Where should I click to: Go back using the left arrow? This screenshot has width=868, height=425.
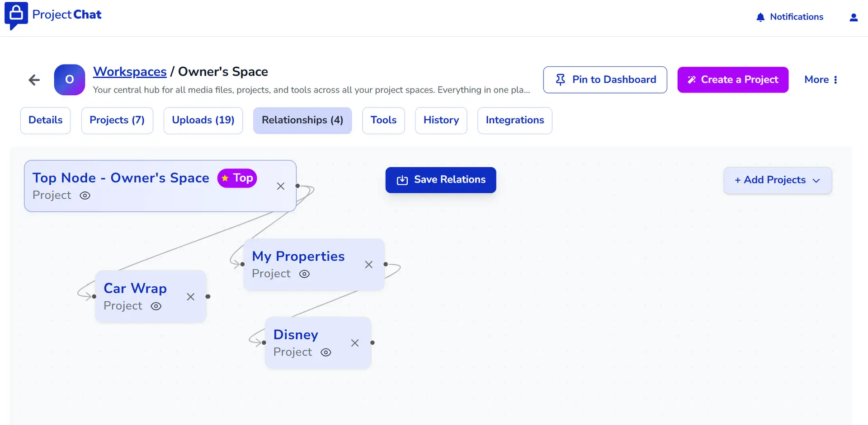[x=34, y=80]
